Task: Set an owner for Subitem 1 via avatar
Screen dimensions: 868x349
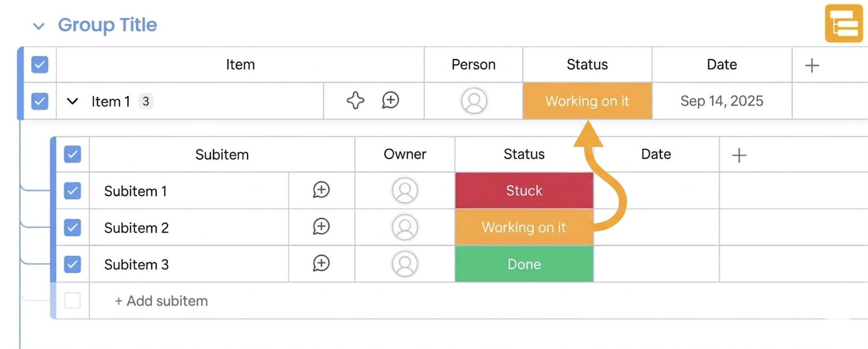Action: click(x=405, y=190)
